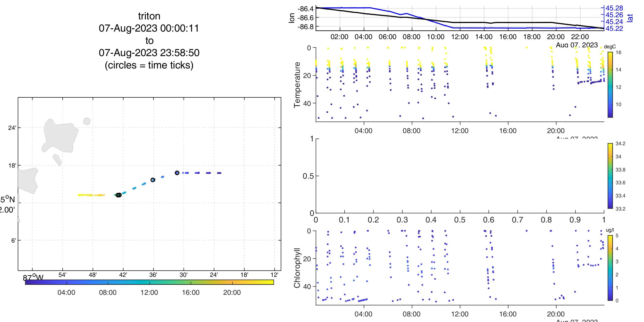
Task: Click the '(circles = time ticks)' caption
Action: click(x=149, y=65)
